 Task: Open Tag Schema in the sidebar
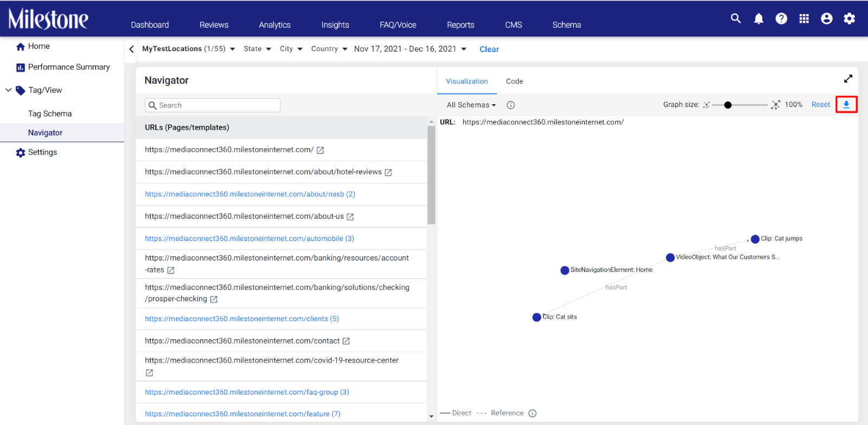[x=50, y=114]
